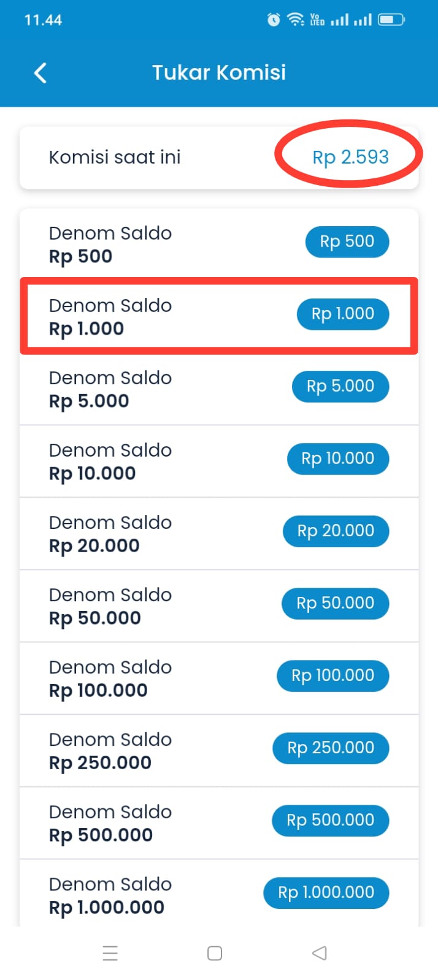This screenshot has width=438, height=980.
Task: Tap the alarm clock status bar icon
Action: tap(274, 19)
